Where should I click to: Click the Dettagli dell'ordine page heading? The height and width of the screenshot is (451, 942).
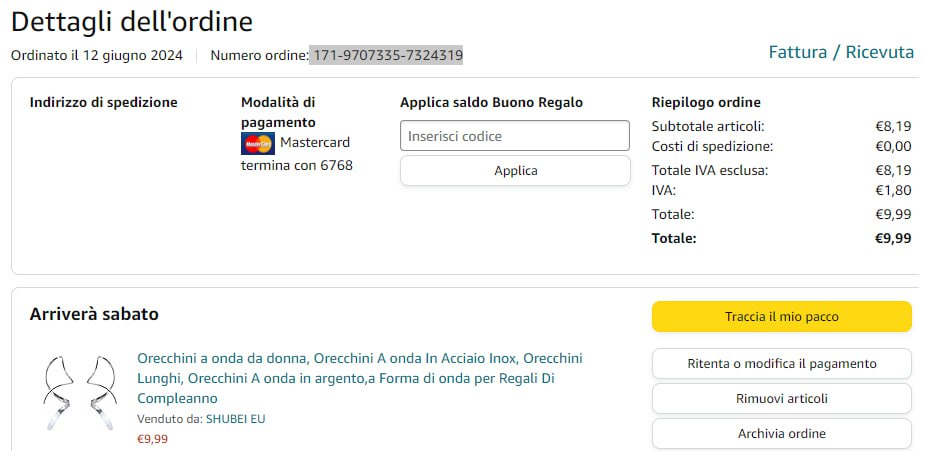tap(132, 21)
